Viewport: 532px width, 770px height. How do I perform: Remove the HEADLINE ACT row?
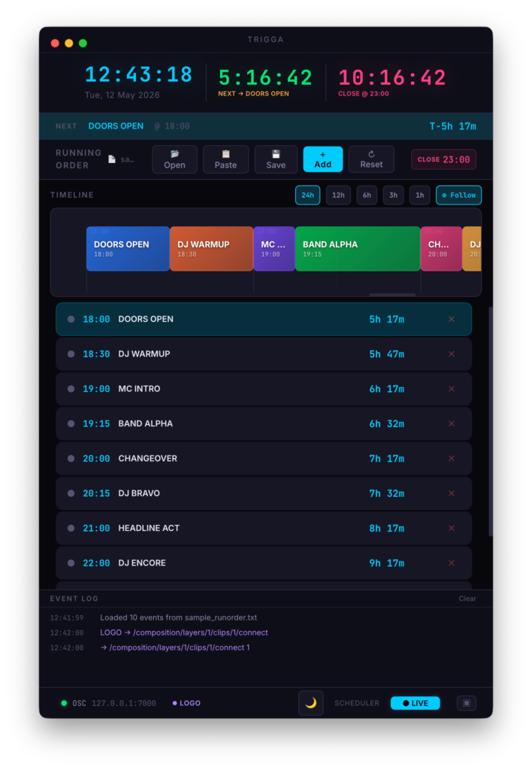452,529
